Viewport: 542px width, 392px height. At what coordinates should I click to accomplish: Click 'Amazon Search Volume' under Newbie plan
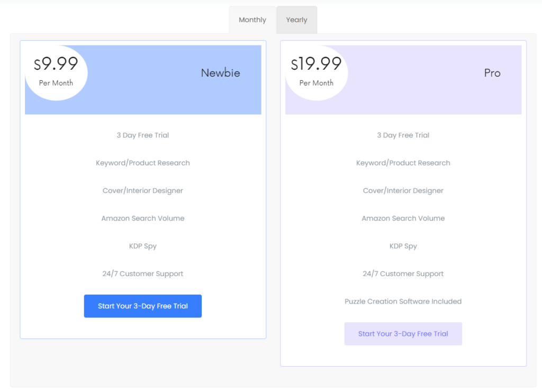point(142,218)
